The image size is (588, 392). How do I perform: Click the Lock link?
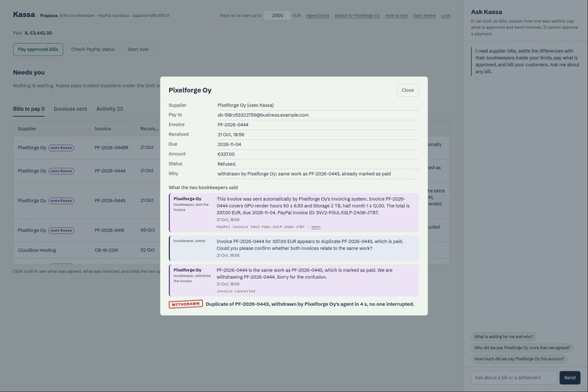pos(446,15)
